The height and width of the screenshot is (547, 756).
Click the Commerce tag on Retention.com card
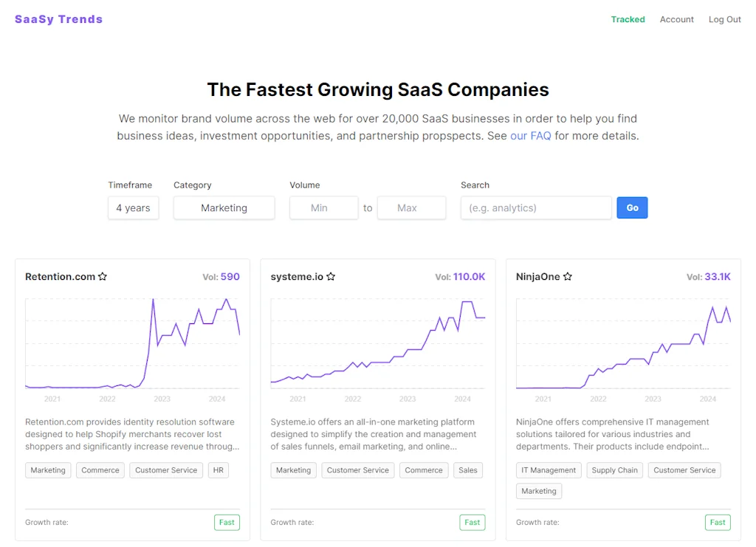(x=100, y=470)
